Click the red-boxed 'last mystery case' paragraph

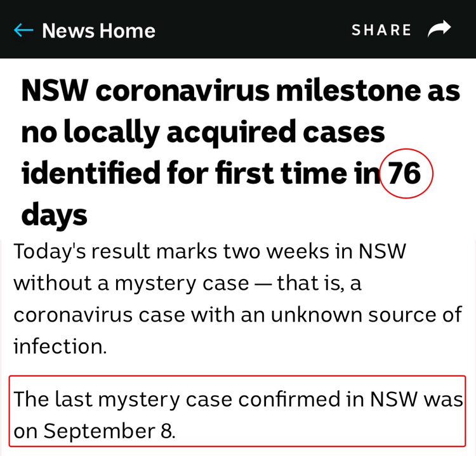coord(237,411)
